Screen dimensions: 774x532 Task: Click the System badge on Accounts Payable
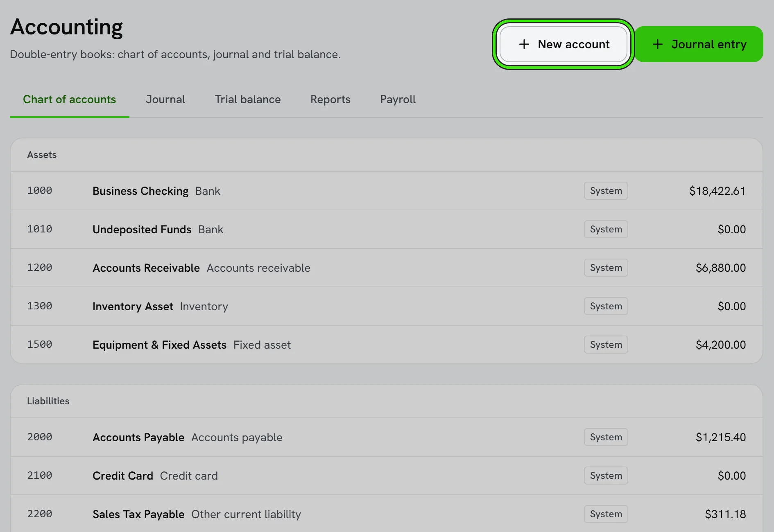[x=606, y=437]
